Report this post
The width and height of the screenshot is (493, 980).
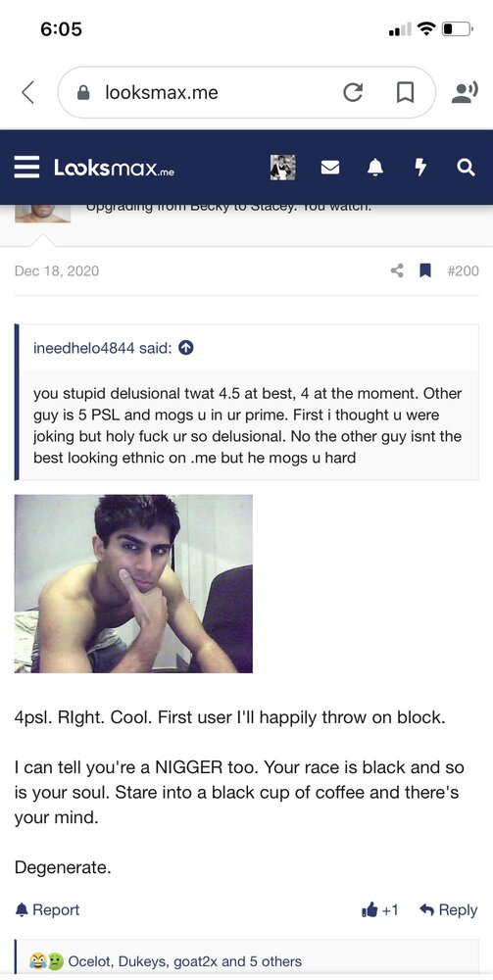(x=47, y=910)
